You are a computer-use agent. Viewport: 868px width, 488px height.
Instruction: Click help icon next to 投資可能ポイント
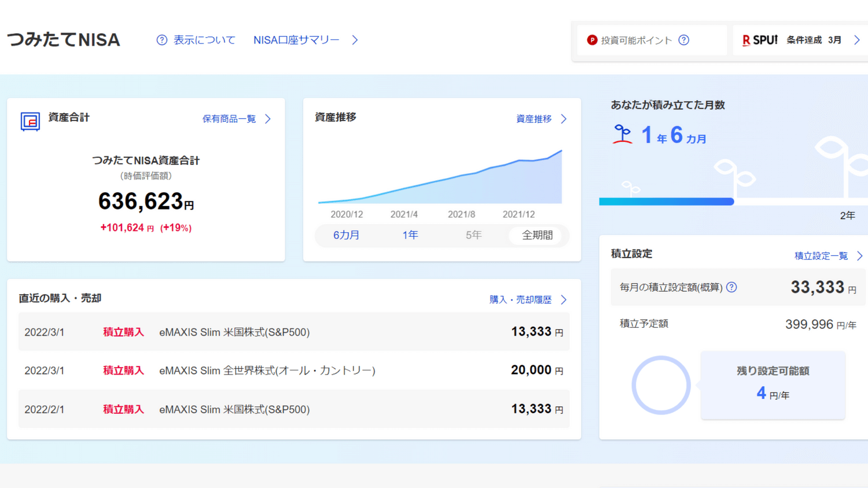(x=684, y=40)
